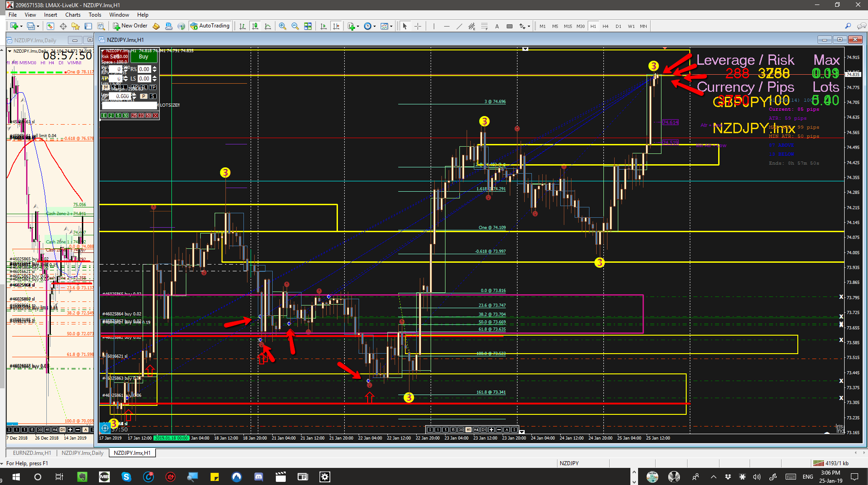Open the Navigator panel star-folder icon
Screen dimensions: 868x485
76,26
